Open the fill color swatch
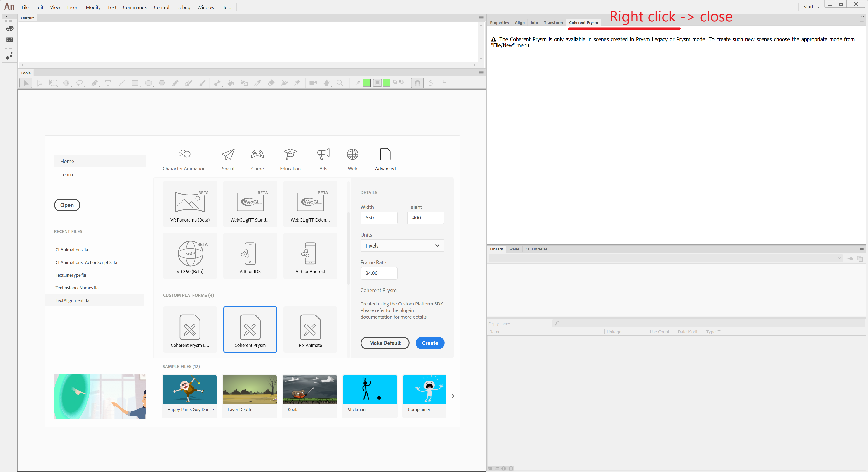The image size is (868, 472). 387,83
